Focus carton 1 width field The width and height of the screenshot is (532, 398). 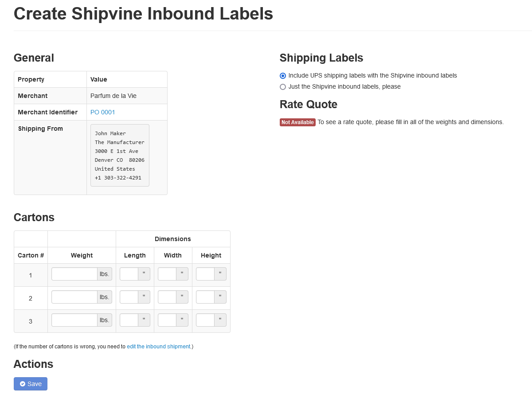167,274
